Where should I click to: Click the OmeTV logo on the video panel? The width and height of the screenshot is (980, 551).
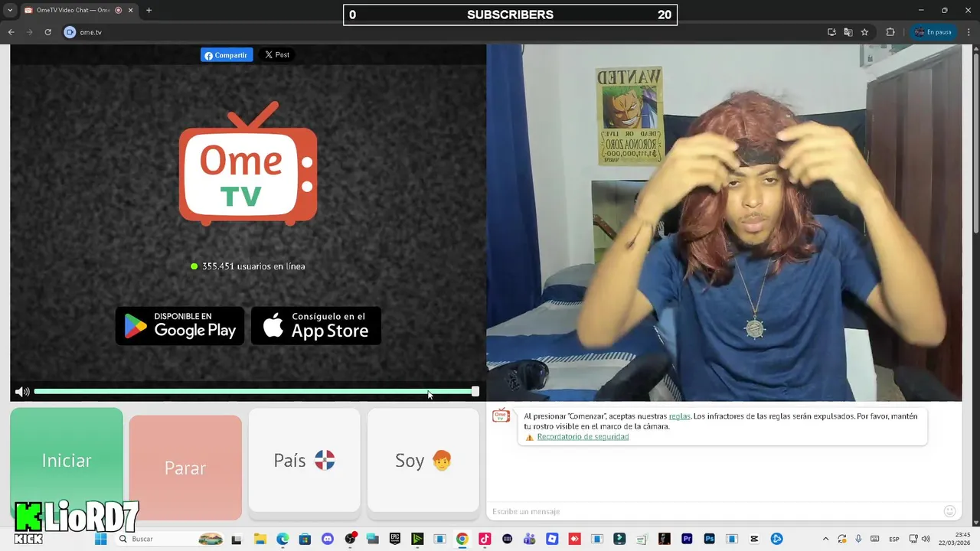[x=248, y=164]
